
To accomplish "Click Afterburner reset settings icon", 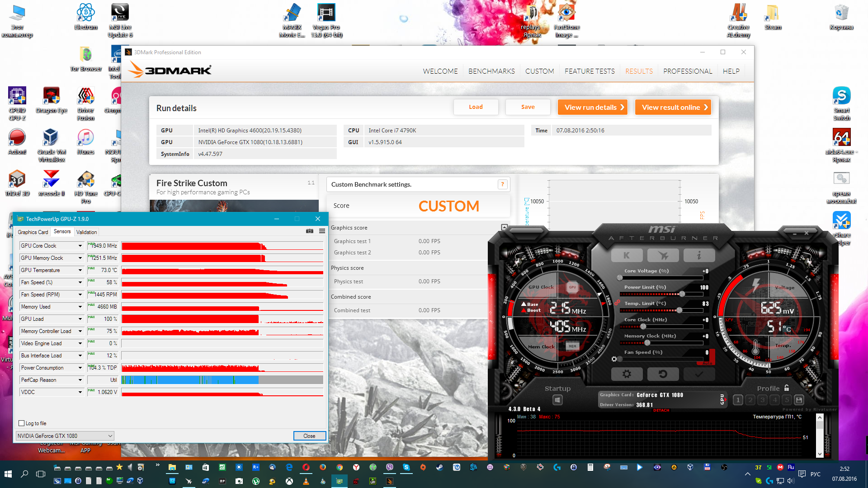I will point(663,374).
